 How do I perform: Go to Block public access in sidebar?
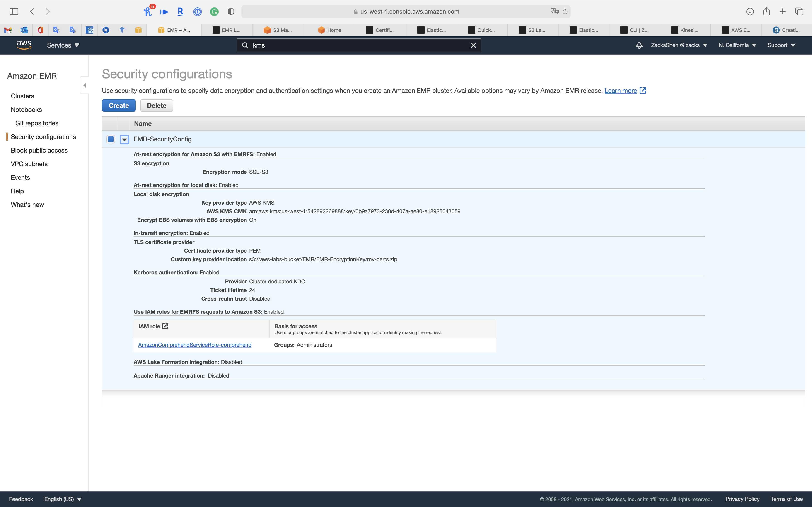[x=39, y=150]
